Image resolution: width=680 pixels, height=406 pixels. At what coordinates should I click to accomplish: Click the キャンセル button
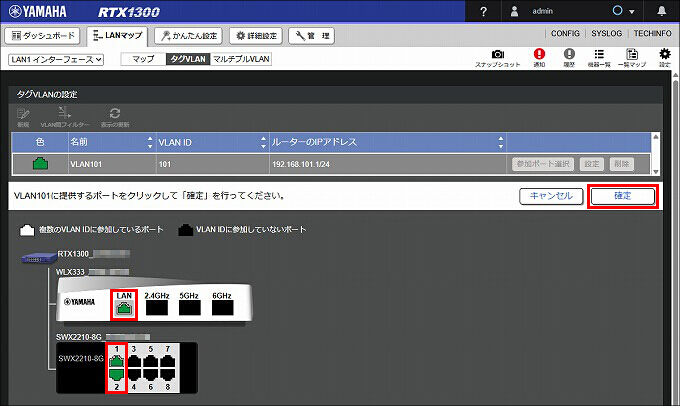[551, 196]
